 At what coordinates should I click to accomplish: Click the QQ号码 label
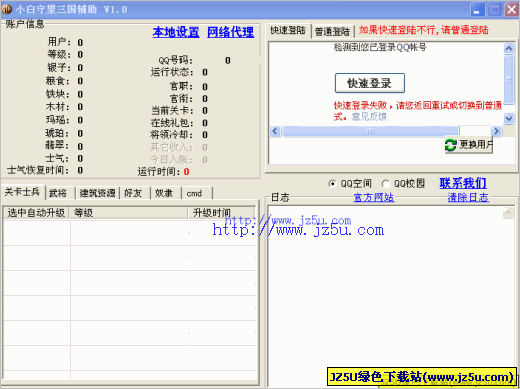175,60
